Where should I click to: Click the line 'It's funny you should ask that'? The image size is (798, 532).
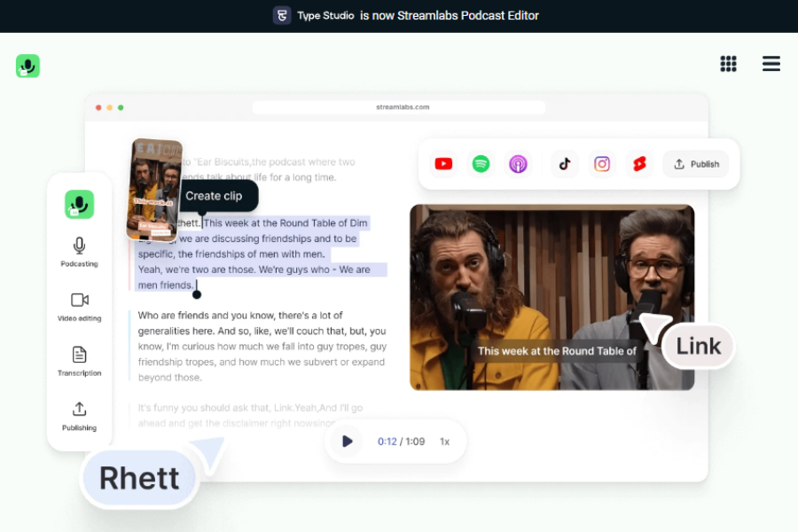click(x=250, y=408)
